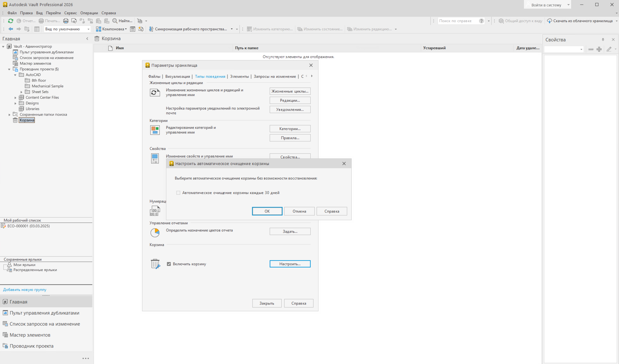Switch to the Элементы tab in vault settings
Screen dimensions: 619x364
coord(239,76)
